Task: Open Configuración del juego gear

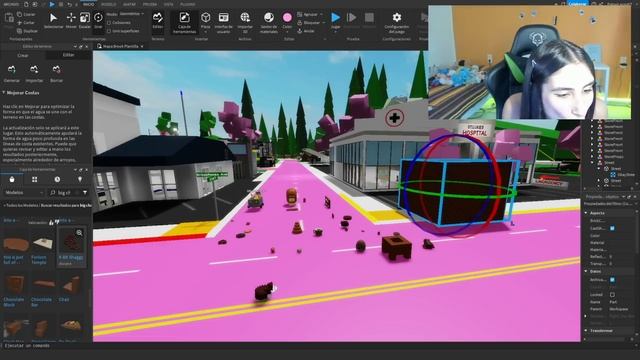Action: (397, 22)
